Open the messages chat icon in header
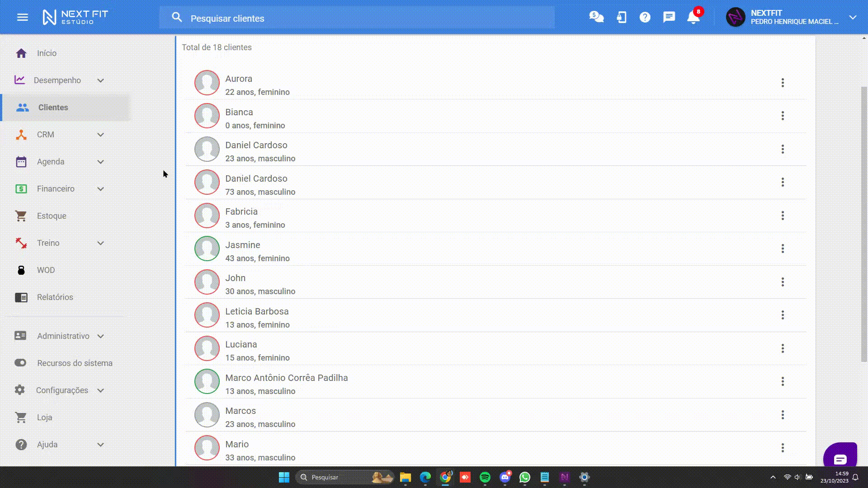The image size is (868, 488). [669, 18]
